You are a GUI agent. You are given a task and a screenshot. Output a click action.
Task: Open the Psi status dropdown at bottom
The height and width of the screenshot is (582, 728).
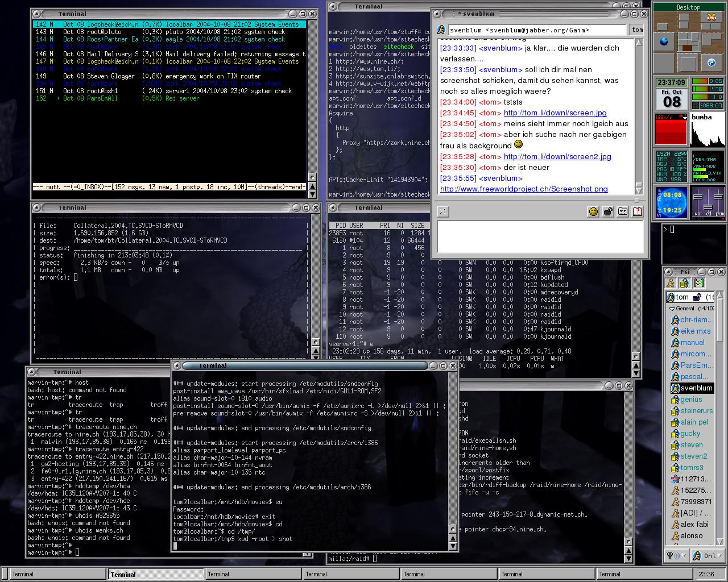click(x=704, y=556)
